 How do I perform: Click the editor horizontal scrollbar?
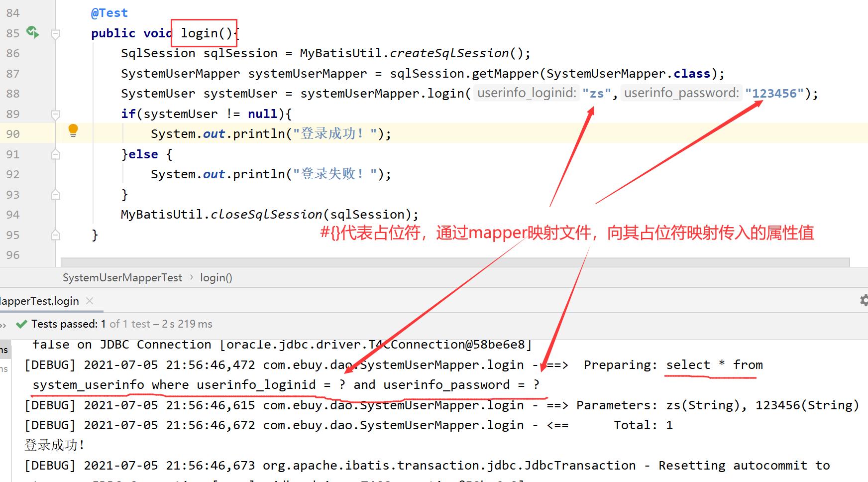click(455, 262)
